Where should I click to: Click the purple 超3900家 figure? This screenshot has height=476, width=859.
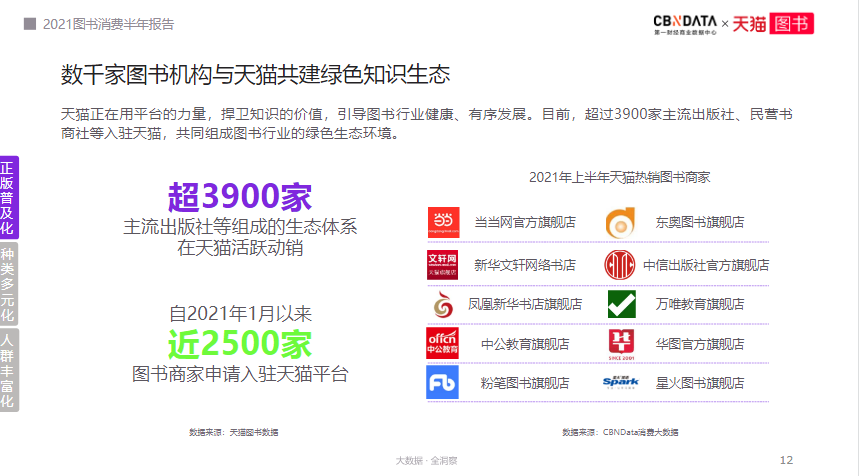click(x=240, y=197)
